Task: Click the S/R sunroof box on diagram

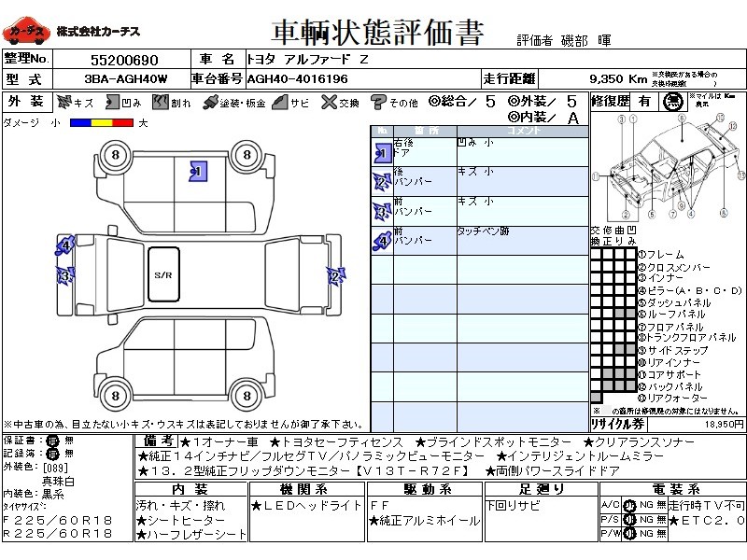Action: pos(164,274)
